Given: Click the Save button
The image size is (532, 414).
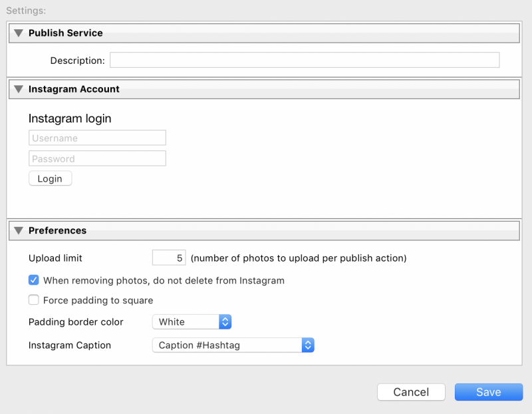Looking at the screenshot, I should coord(489,392).
